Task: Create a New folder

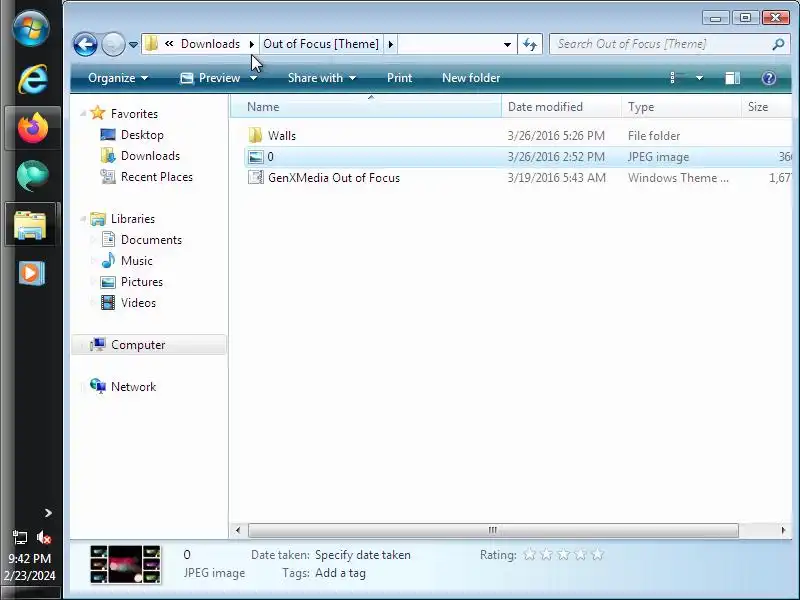Action: tap(471, 78)
